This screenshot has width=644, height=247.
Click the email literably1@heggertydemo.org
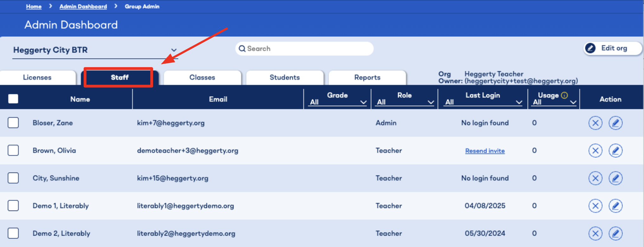185,206
